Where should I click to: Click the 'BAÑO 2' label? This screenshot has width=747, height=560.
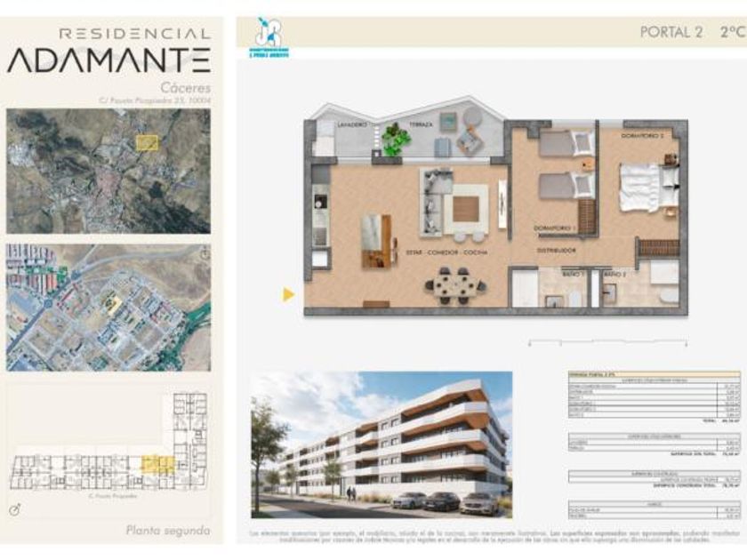[x=614, y=275]
